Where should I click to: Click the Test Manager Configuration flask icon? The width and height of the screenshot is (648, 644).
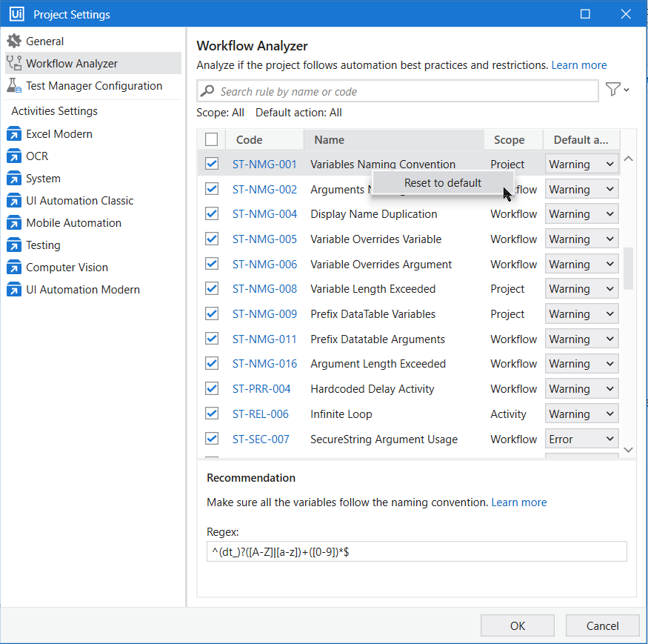click(14, 86)
